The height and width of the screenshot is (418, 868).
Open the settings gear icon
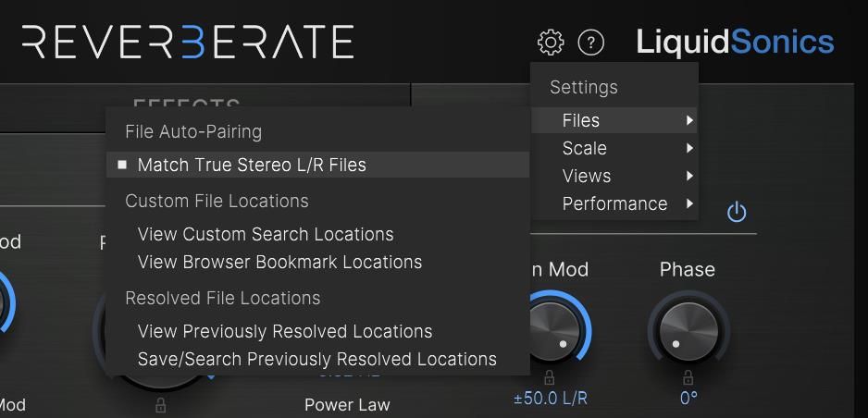tap(551, 43)
